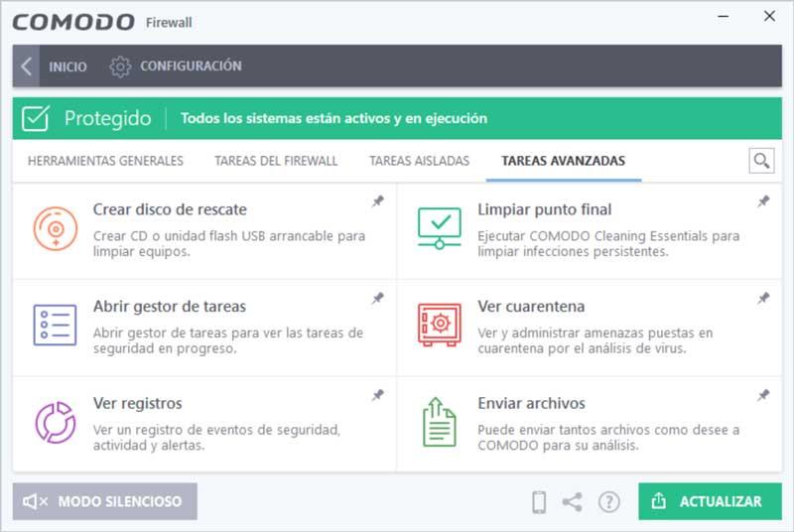794x532 pixels.
Task: Click 'Ejecutar COMODO Cleaning Essentials' description
Action: 608,243
